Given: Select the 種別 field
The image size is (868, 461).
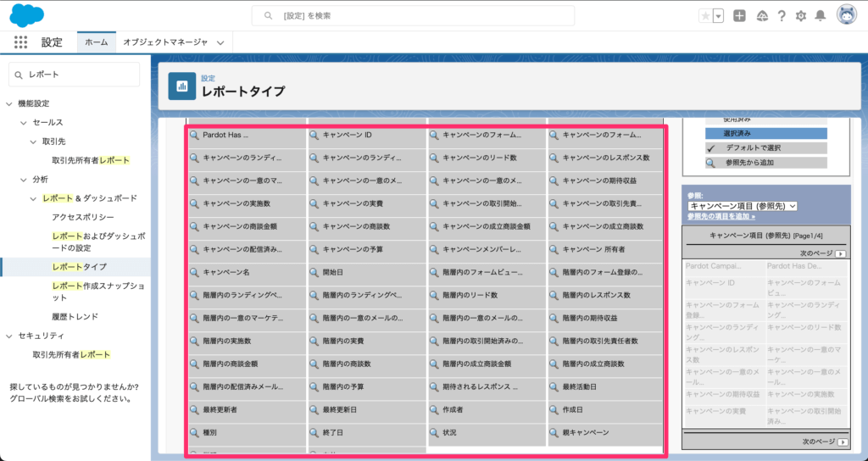Looking at the screenshot, I should 247,433.
